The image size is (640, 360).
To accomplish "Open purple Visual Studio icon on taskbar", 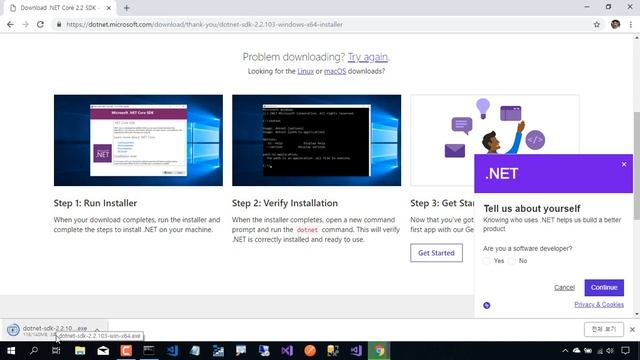I will click(x=287, y=351).
